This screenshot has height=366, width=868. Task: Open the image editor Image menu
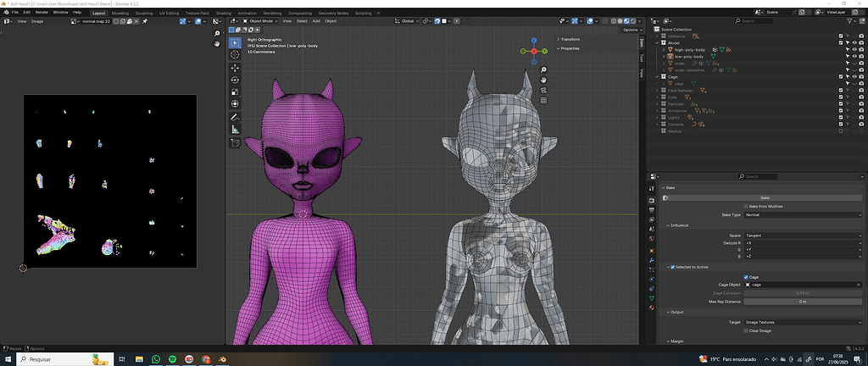coord(37,21)
